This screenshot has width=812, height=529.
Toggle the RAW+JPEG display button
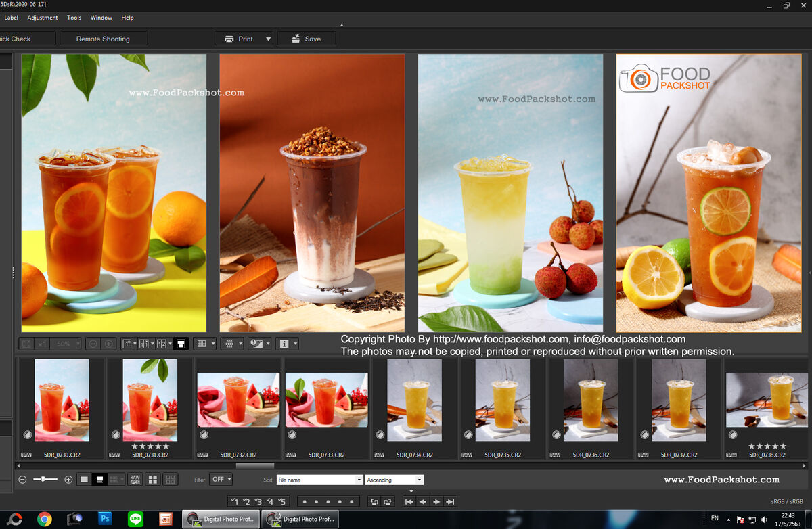pyautogui.click(x=135, y=480)
